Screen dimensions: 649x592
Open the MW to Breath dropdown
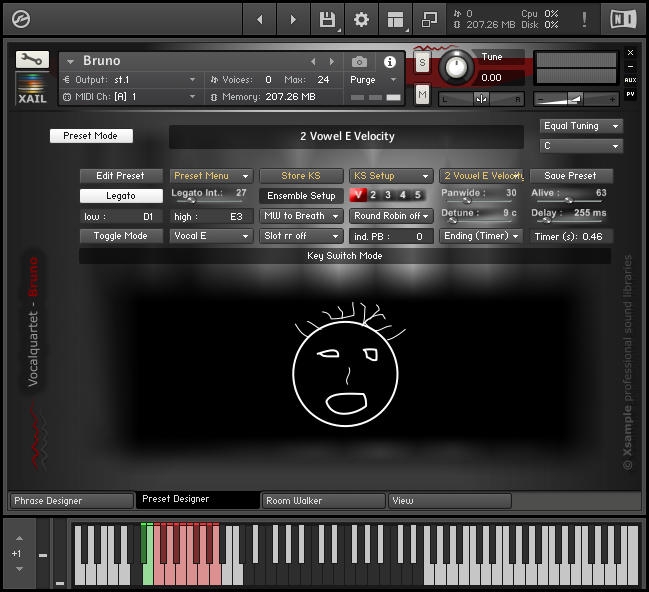pos(301,216)
